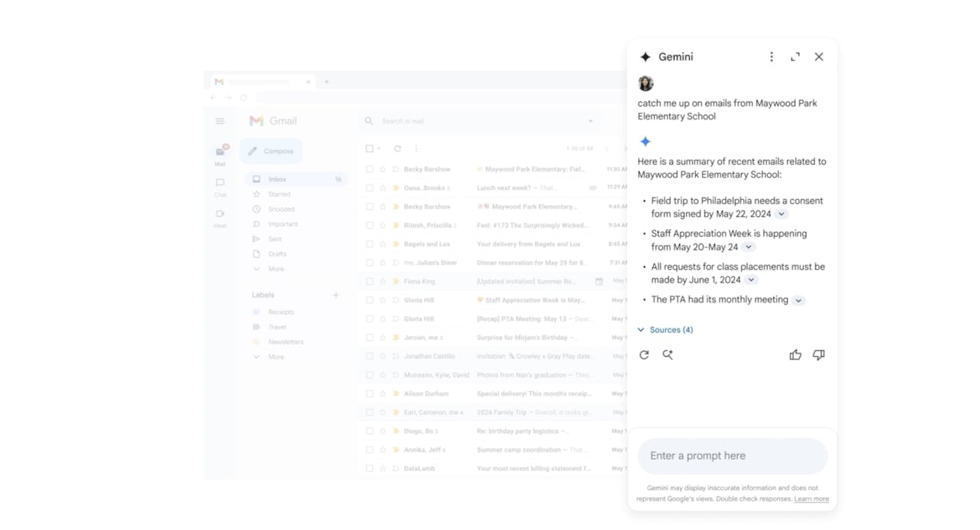Screen dimensions: 980x530
Task: Click the user avatar in the Gemini chat
Action: 645,83
